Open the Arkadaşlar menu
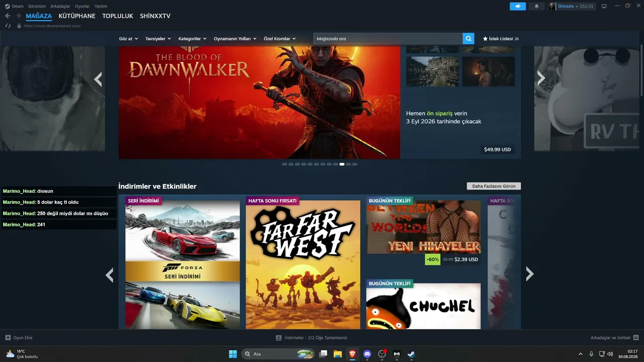 click(60, 6)
